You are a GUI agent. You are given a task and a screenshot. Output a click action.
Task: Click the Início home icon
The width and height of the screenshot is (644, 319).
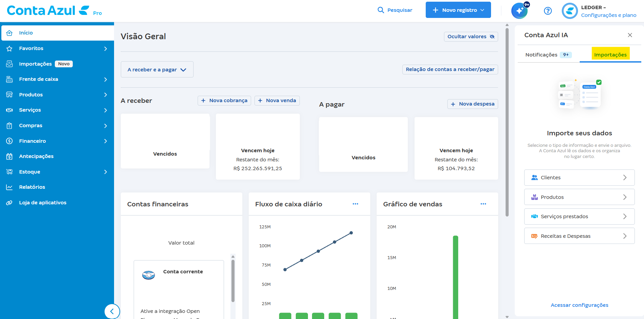point(9,33)
